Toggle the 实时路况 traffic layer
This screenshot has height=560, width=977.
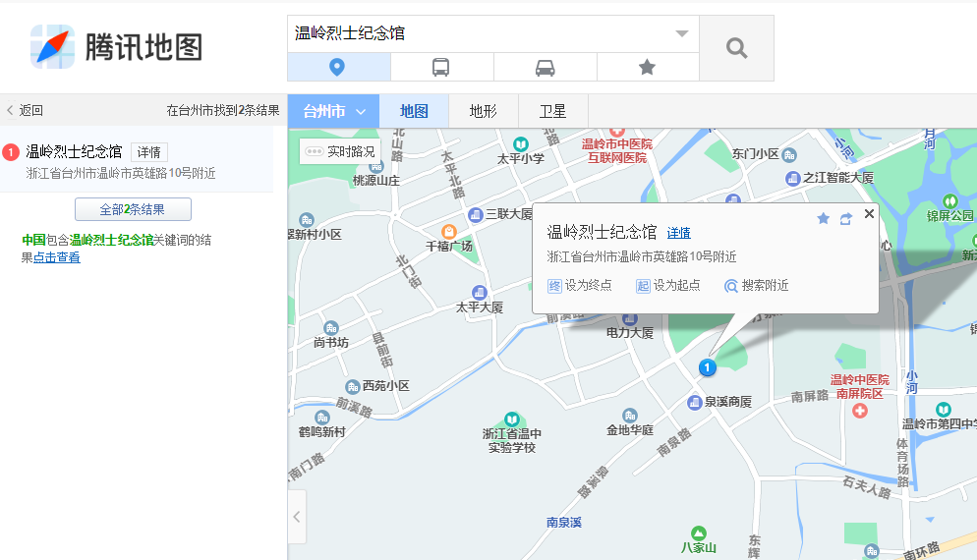(340, 151)
